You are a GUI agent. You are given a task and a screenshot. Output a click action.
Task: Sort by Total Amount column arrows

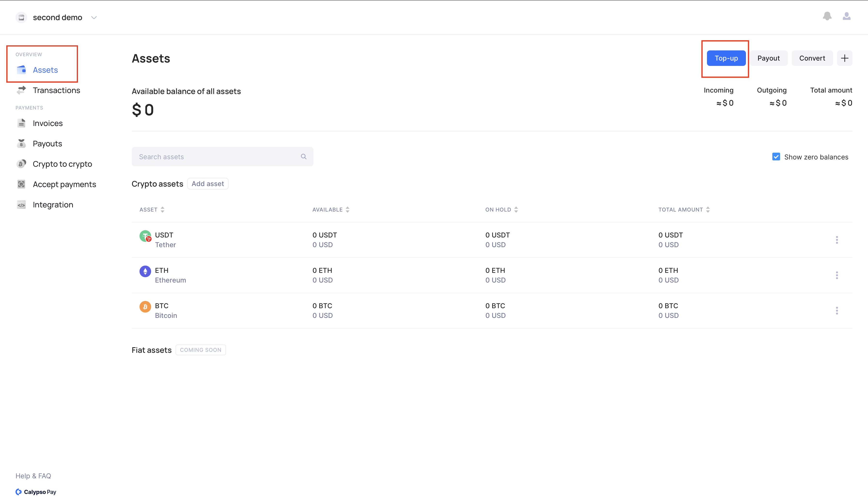tap(707, 210)
